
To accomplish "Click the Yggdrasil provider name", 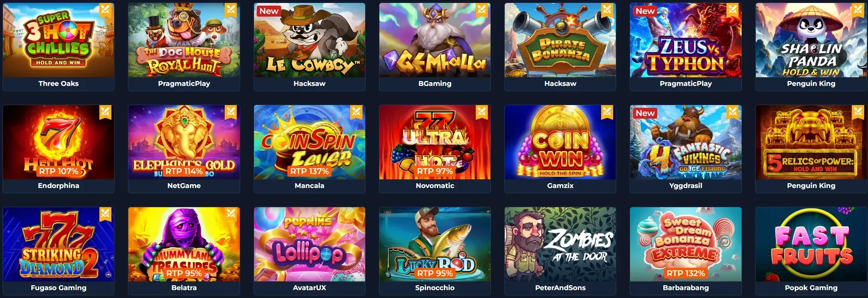I will coord(686,186).
